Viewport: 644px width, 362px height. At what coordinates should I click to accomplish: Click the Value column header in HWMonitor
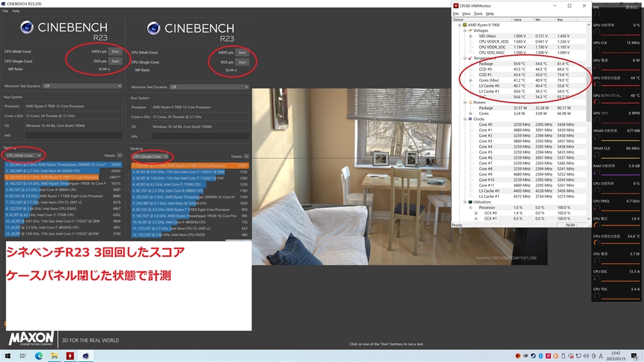[x=523, y=19]
